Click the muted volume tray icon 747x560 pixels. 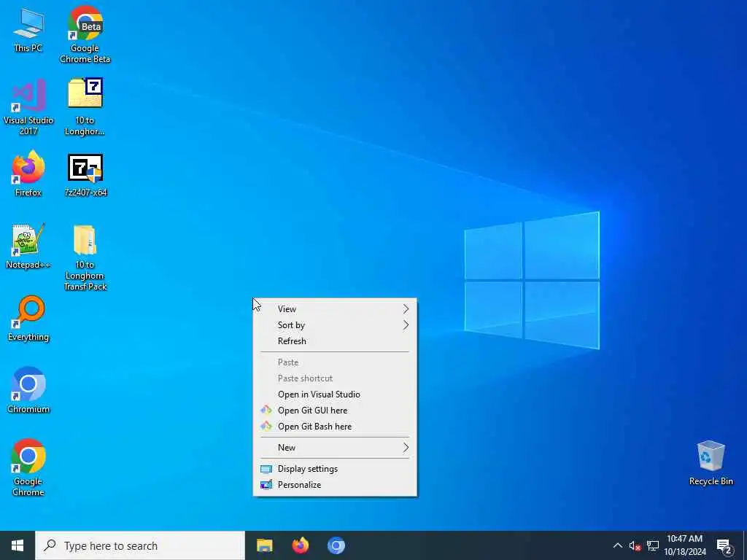pos(635,545)
